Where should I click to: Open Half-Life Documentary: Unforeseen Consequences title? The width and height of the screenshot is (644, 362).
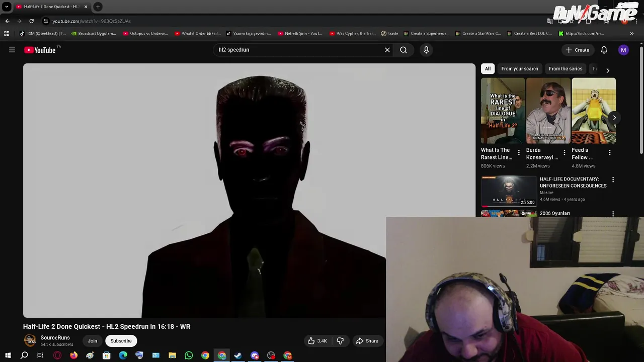[573, 183]
